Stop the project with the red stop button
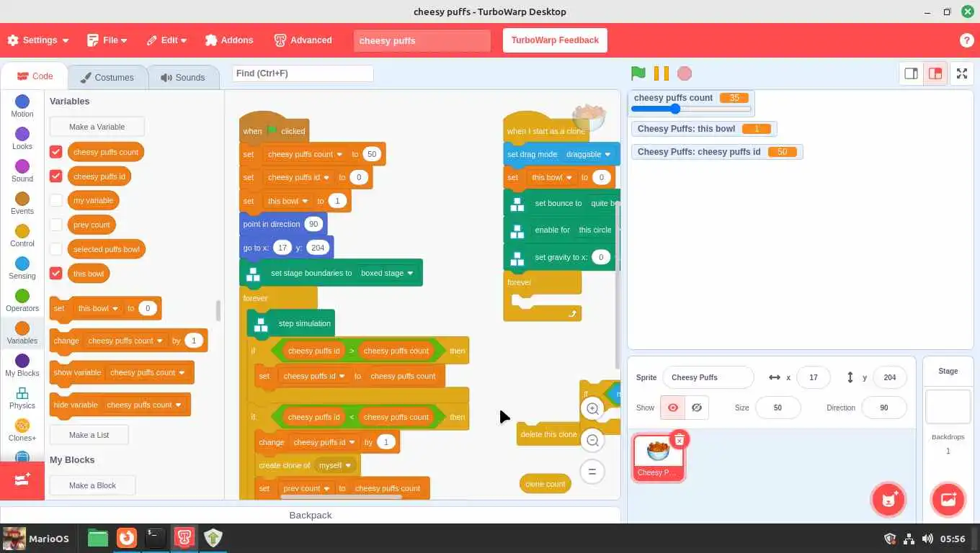Viewport: 980px width, 553px height. [x=685, y=73]
